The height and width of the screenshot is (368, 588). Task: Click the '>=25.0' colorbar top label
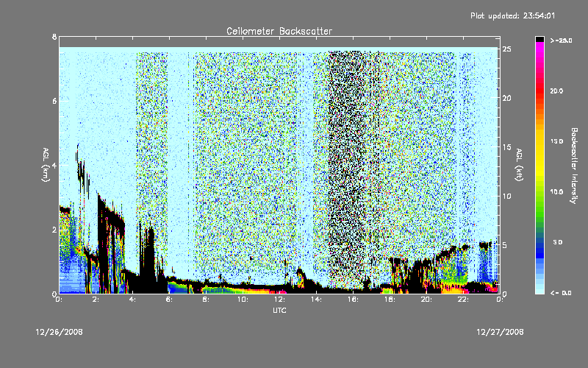point(561,40)
